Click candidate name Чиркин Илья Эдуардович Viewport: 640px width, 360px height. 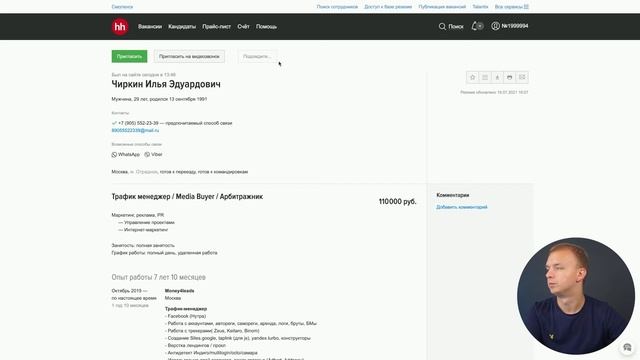tap(166, 84)
